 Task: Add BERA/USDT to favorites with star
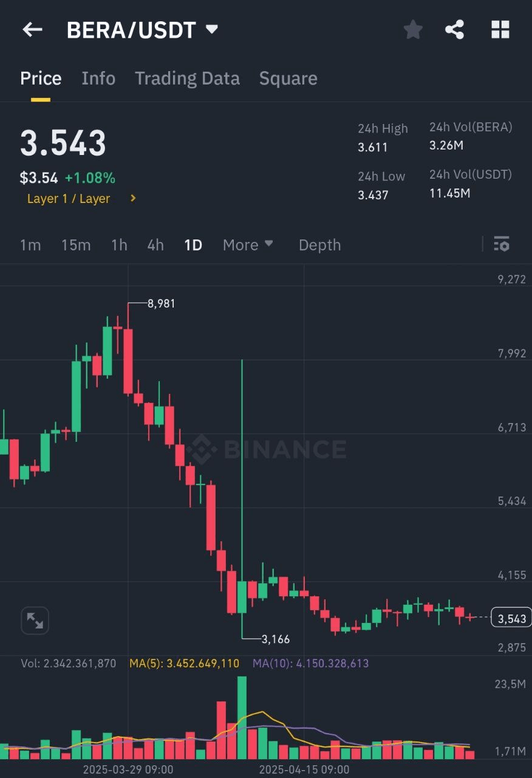(413, 29)
